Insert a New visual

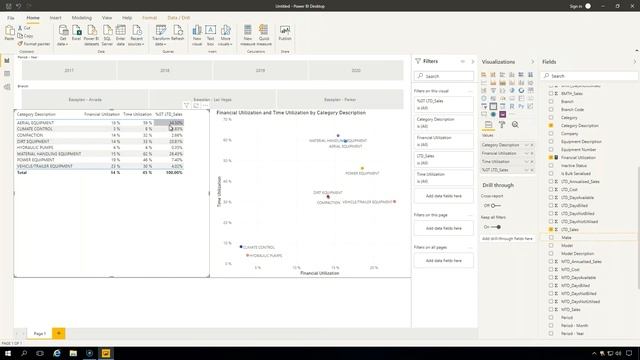[197, 35]
